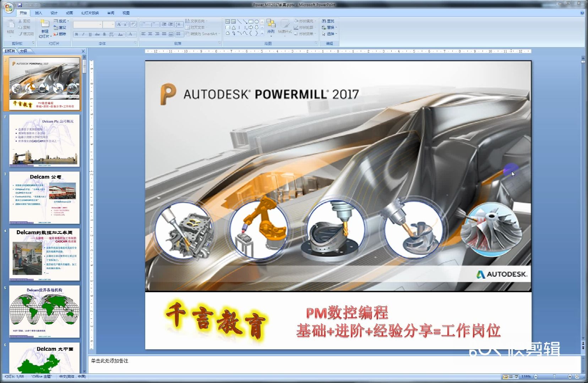Toggle text shadow formatting
588x383 pixels.
tap(104, 34)
